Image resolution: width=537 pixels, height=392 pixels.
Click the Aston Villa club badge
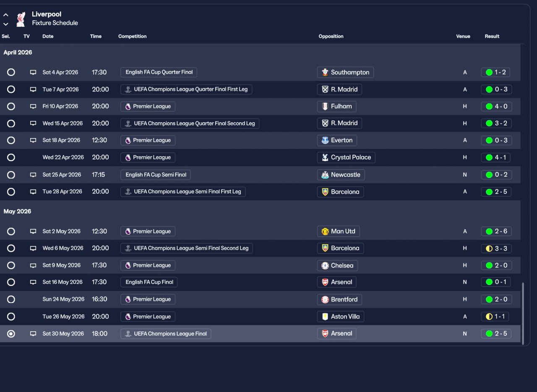(x=325, y=316)
